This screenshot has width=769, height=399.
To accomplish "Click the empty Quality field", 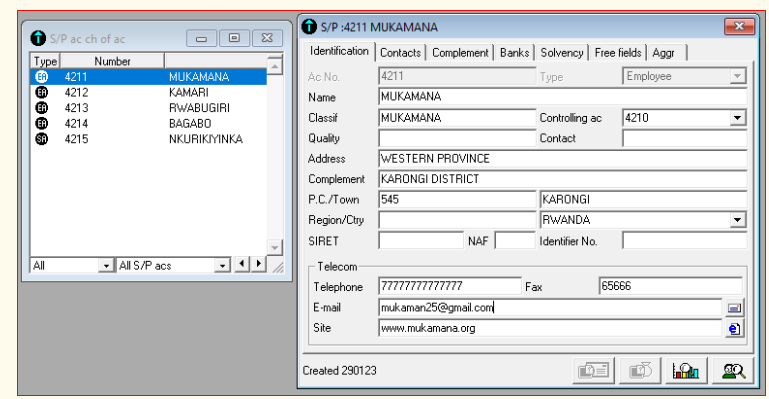I will click(457, 138).
